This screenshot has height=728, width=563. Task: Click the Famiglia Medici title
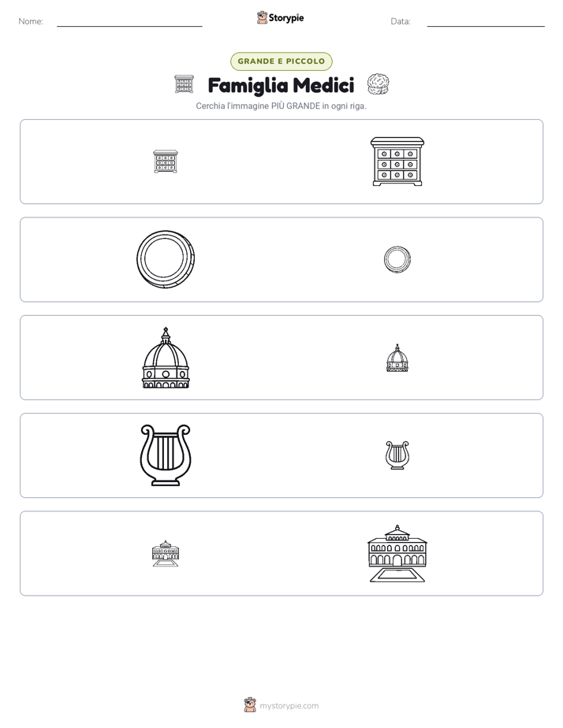[281, 85]
